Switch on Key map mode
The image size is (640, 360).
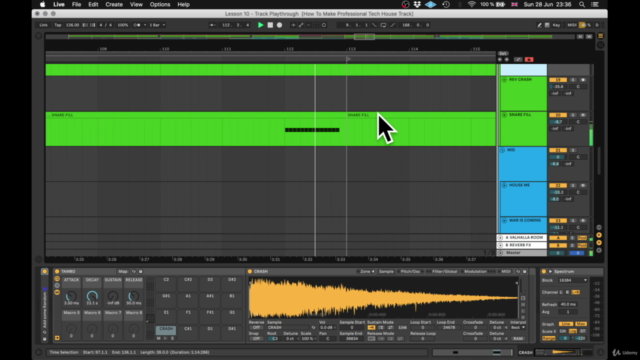click(556, 25)
